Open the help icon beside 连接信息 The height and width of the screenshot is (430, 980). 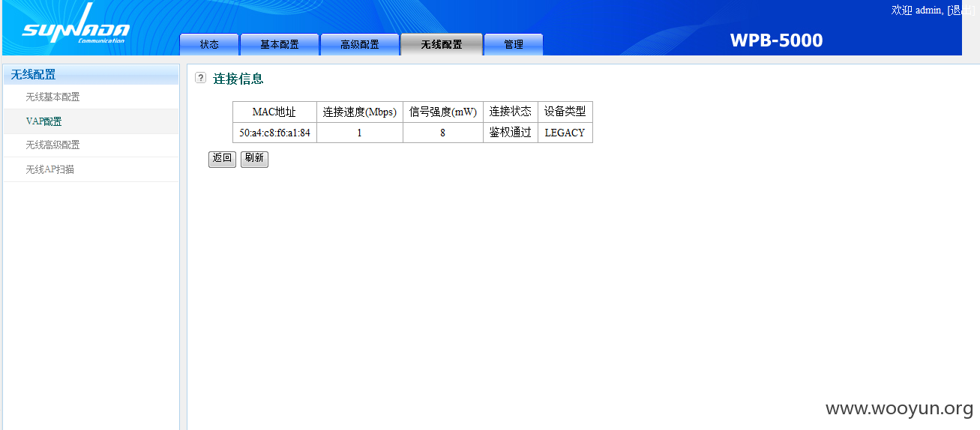tap(200, 78)
